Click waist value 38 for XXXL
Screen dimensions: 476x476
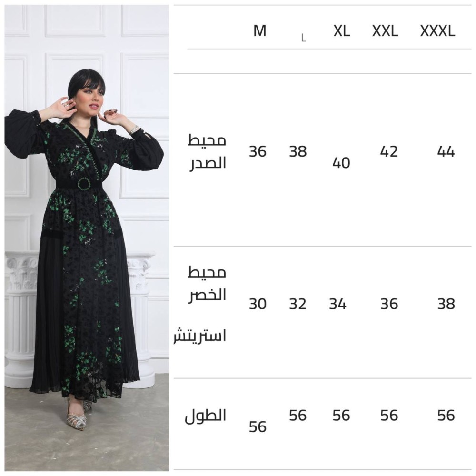coord(446,304)
